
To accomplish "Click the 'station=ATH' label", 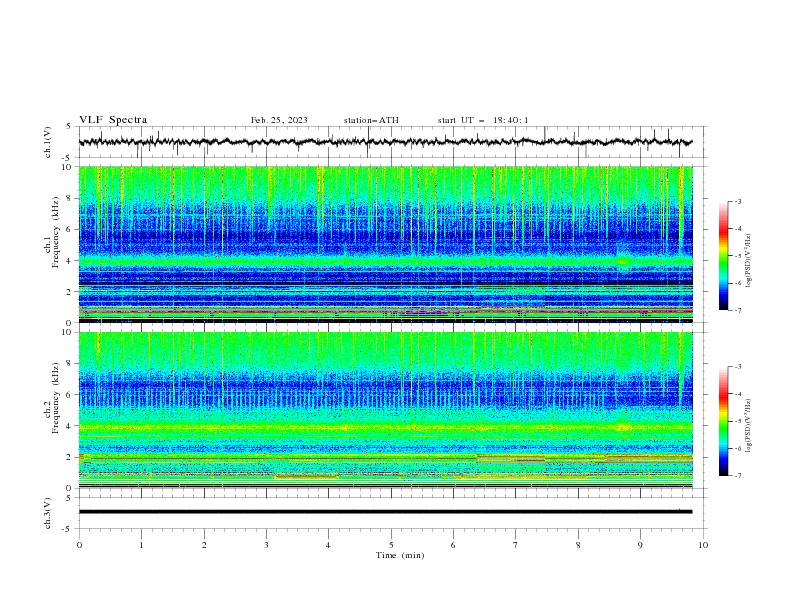I will point(371,120).
